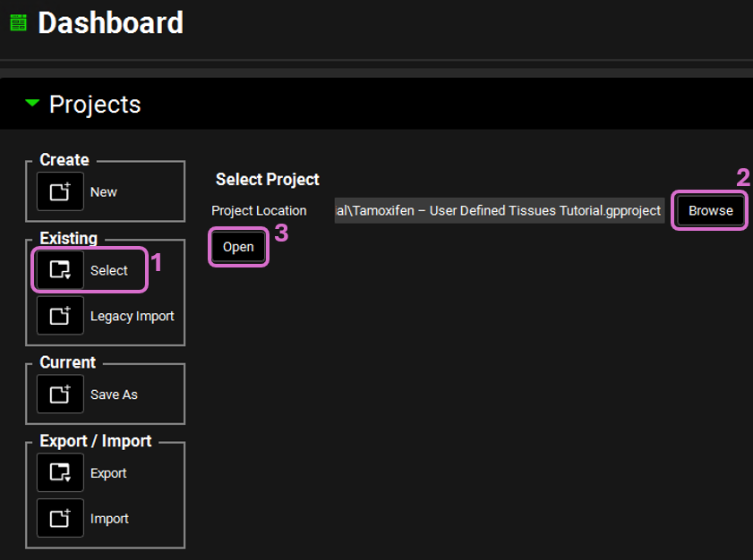Click the Projects section header title
This screenshot has width=753, height=560.
tap(95, 105)
